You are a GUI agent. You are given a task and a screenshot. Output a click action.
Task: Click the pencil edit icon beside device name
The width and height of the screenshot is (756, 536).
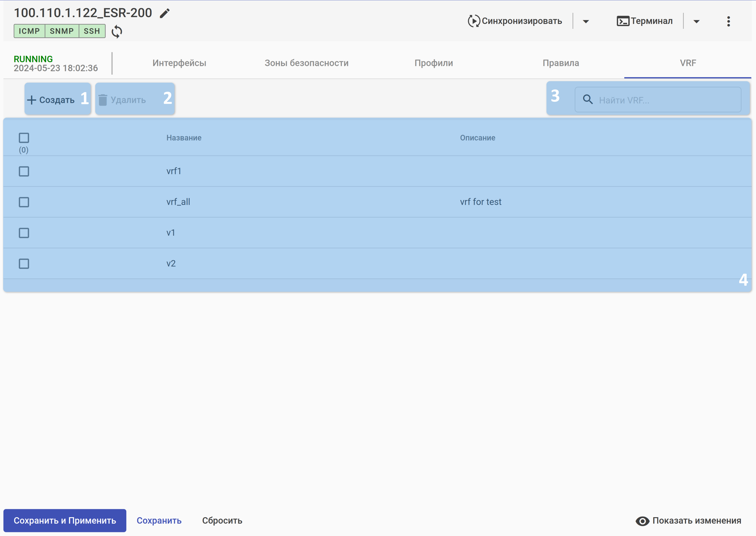[x=164, y=13]
